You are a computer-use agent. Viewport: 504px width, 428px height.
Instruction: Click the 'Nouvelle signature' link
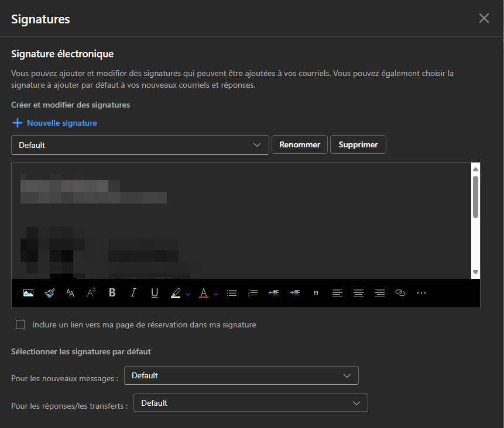[54, 123]
